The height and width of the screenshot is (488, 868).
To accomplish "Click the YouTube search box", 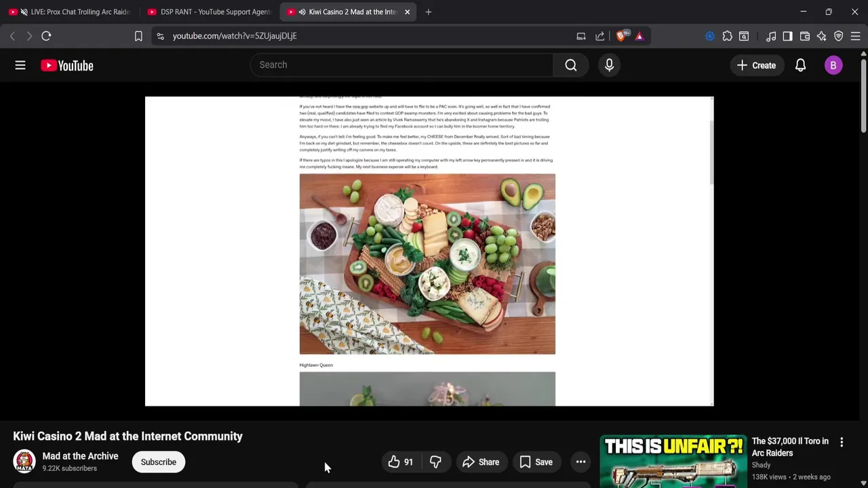I will [401, 65].
